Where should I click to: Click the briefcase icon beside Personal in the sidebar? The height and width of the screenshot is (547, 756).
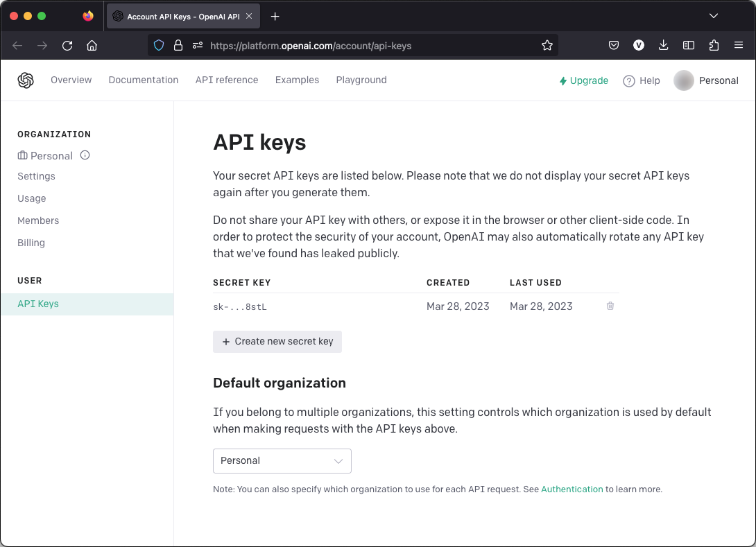pyautogui.click(x=23, y=156)
